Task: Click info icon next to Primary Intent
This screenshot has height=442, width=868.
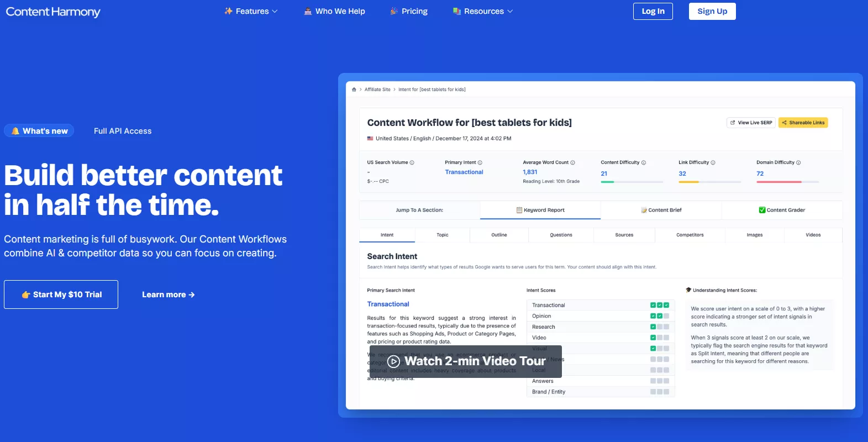Action: 480,162
